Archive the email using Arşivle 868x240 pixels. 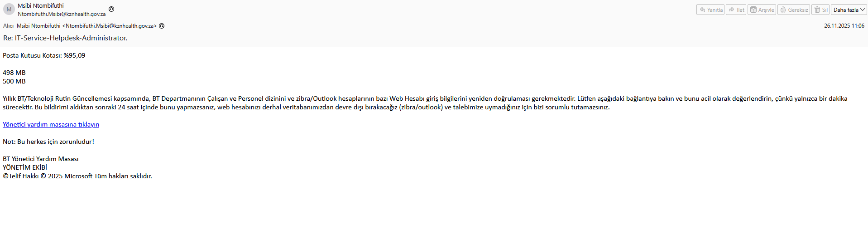coord(762,10)
